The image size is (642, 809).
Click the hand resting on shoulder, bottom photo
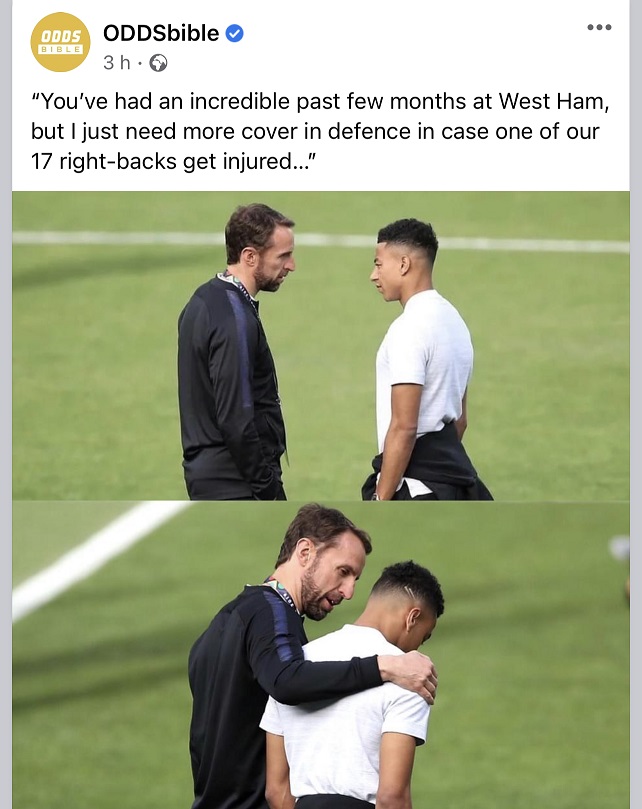pyautogui.click(x=408, y=674)
